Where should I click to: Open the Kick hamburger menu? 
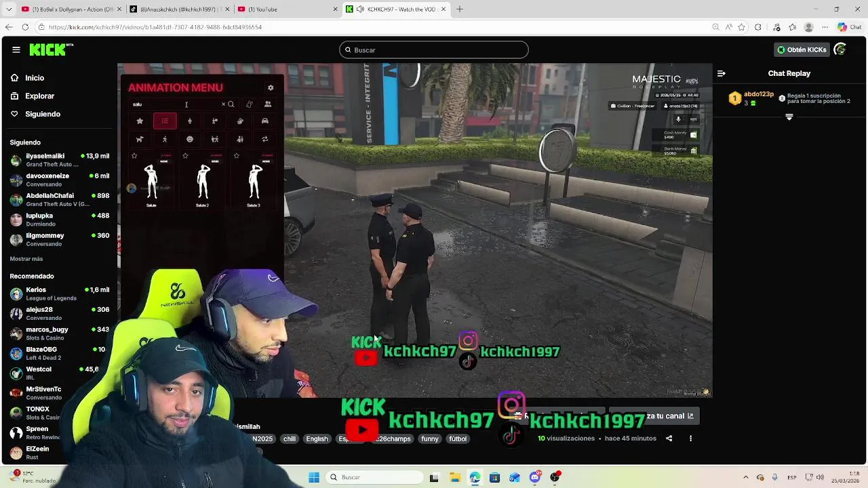click(16, 49)
